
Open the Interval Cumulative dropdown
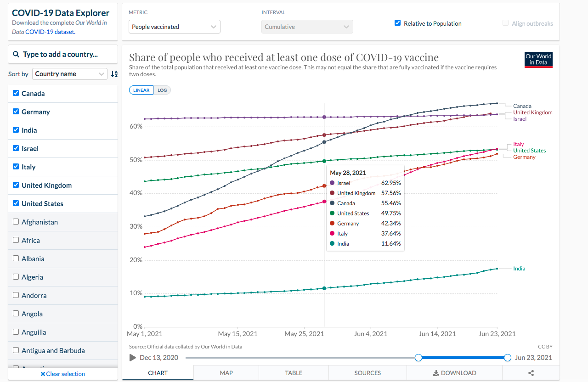coord(307,27)
